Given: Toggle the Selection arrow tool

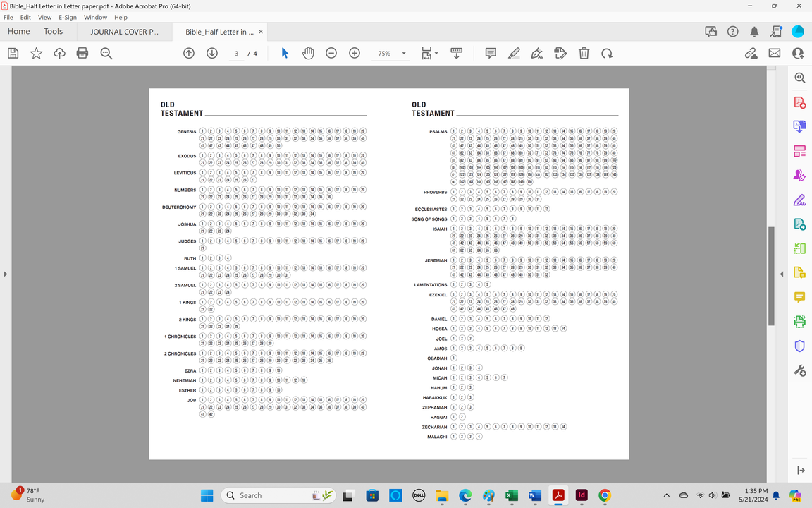Looking at the screenshot, I should pyautogui.click(x=285, y=54).
